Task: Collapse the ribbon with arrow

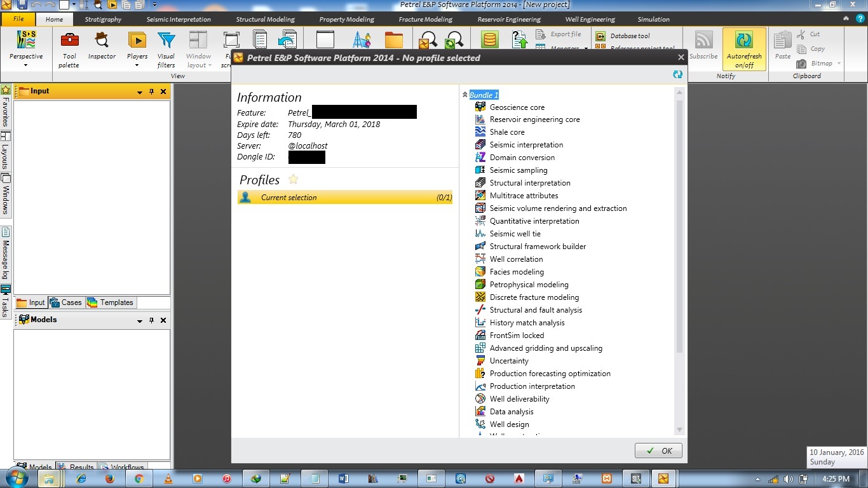Action: pos(846,19)
